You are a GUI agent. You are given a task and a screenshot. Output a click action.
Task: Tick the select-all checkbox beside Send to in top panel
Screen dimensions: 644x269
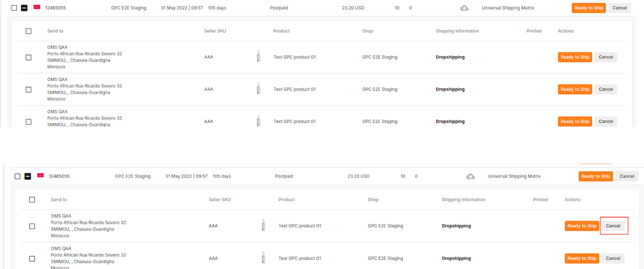click(x=29, y=31)
